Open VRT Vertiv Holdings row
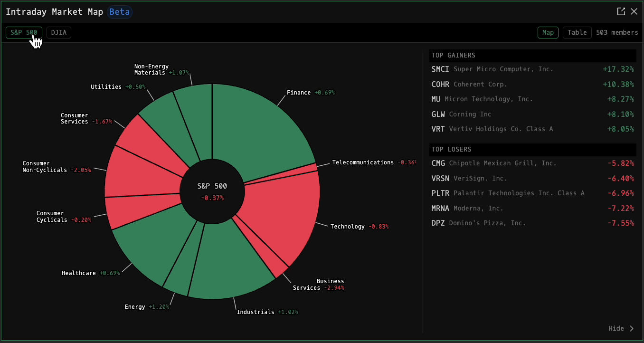 click(x=533, y=129)
